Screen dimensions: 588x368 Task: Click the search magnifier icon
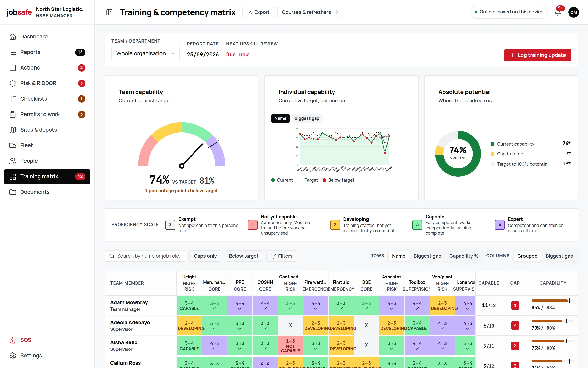click(x=112, y=256)
